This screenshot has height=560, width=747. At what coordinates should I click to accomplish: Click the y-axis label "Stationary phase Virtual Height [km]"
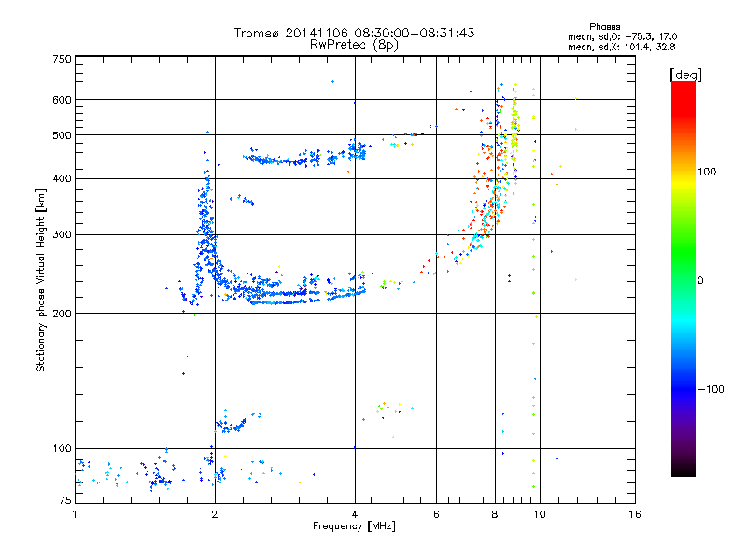[x=41, y=280]
